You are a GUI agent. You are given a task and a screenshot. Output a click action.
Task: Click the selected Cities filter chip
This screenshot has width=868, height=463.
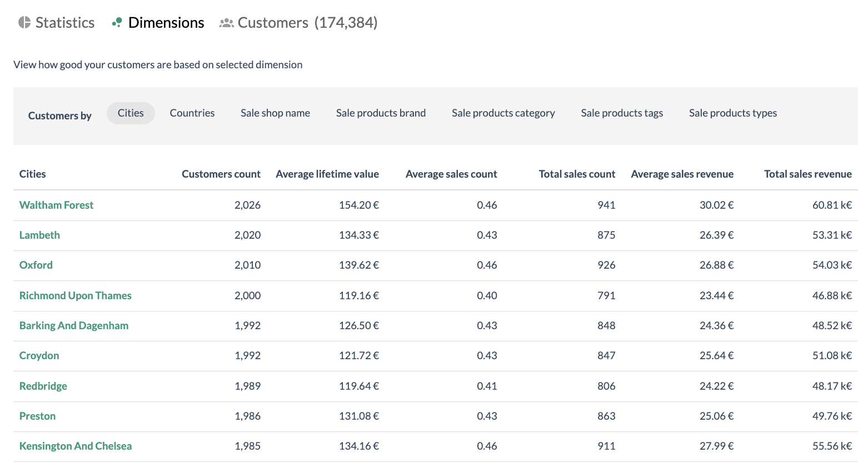coord(131,113)
